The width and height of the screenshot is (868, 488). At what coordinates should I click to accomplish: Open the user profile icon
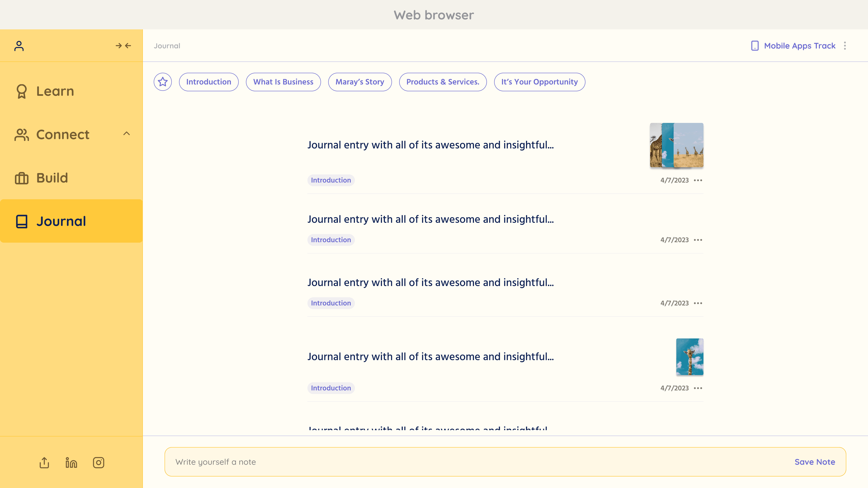tap(19, 46)
